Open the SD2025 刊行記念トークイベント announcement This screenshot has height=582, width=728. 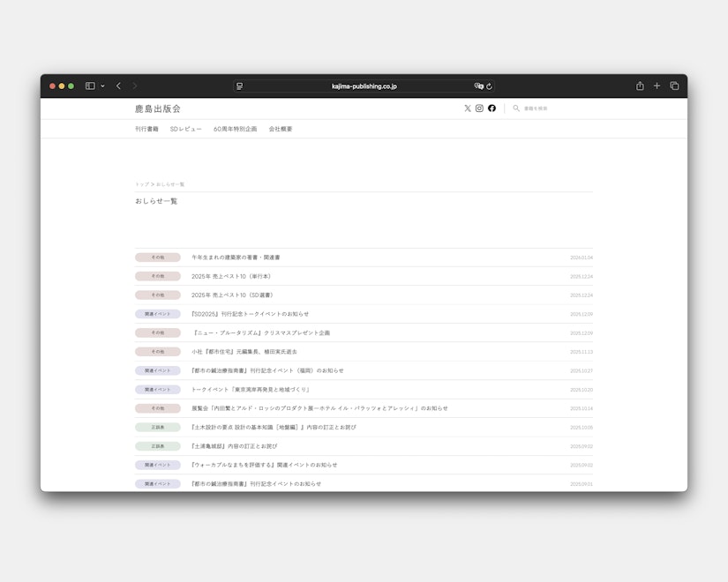pos(250,314)
